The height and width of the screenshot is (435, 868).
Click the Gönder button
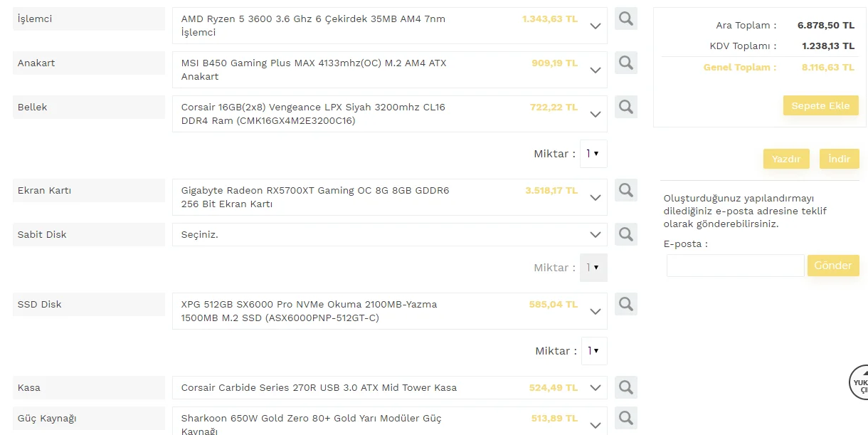point(832,266)
